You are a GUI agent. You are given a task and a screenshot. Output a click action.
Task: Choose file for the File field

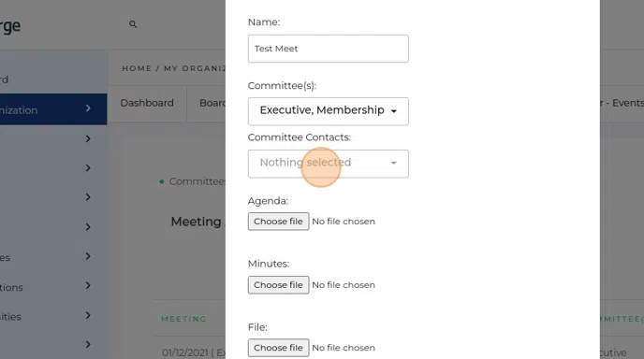point(278,348)
